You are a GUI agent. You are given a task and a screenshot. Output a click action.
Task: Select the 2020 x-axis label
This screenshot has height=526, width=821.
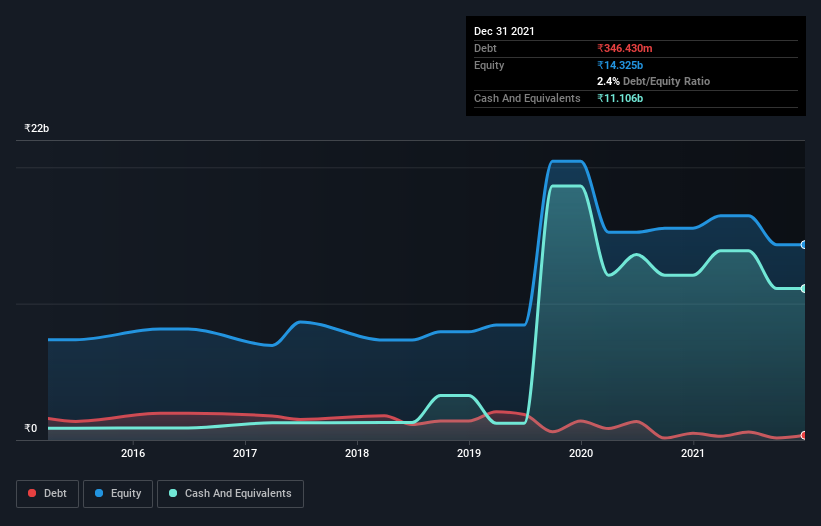(581, 453)
